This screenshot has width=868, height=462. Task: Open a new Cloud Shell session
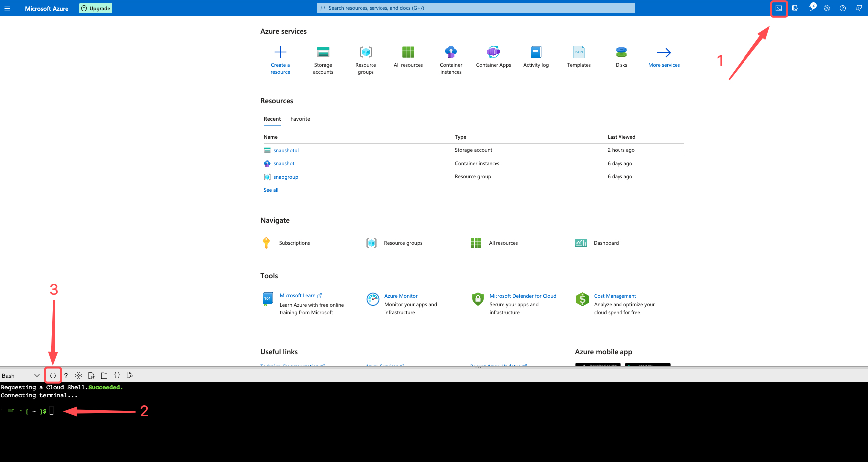click(104, 376)
